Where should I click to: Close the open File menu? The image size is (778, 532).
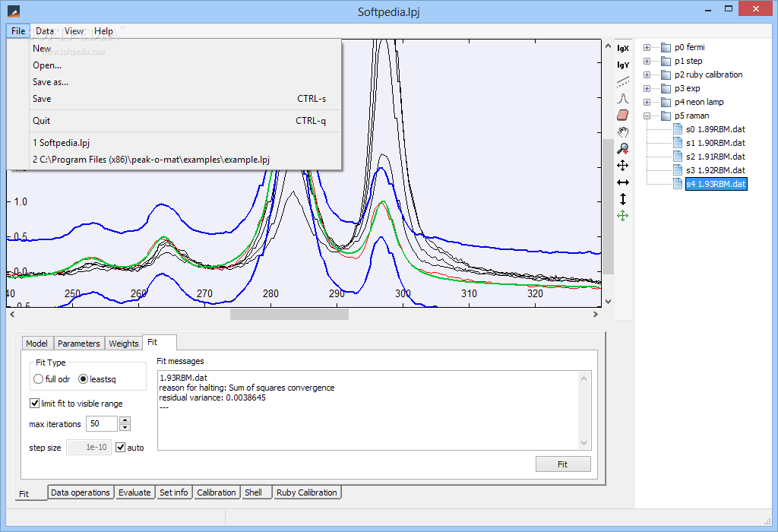pyautogui.click(x=18, y=30)
